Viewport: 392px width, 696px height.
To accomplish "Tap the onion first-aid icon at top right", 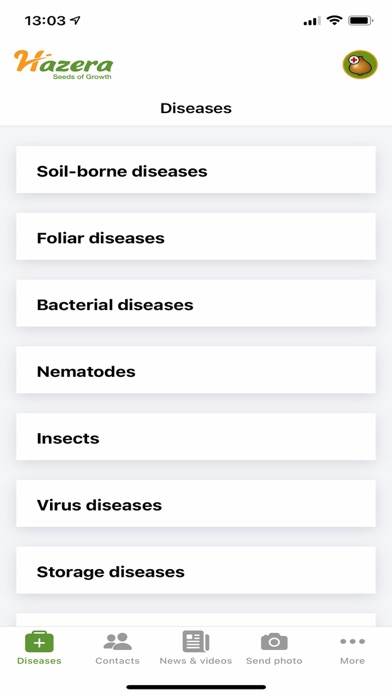I will [360, 64].
